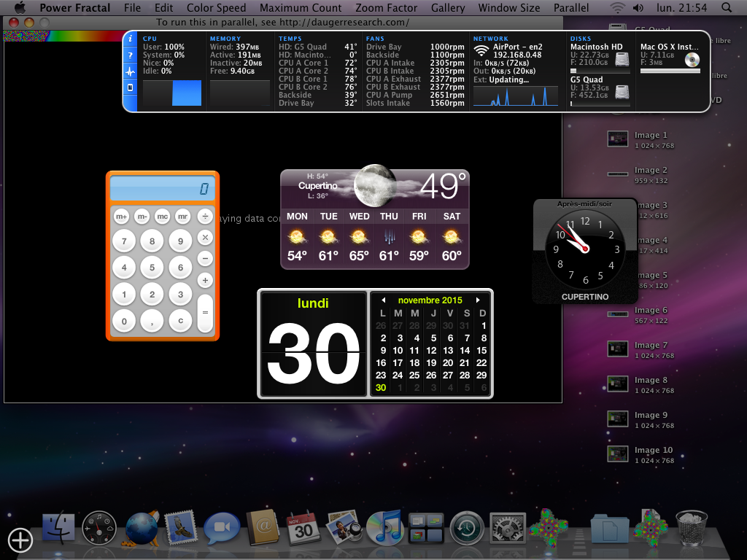Image resolution: width=747 pixels, height=560 pixels.
Task: Open iTunes from the Dock
Action: (384, 528)
